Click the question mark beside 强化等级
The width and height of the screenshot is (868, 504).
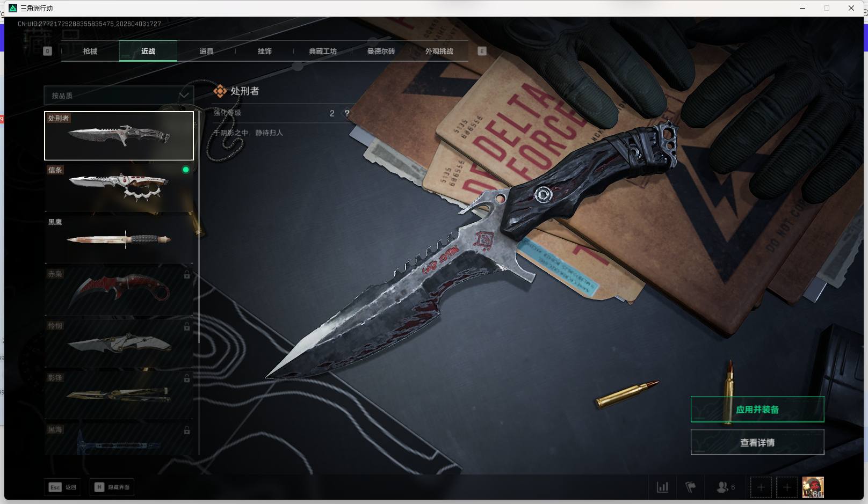347,113
